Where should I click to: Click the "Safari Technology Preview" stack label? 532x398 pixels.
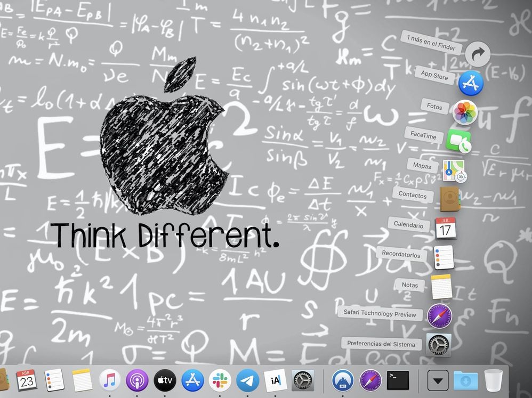click(380, 314)
